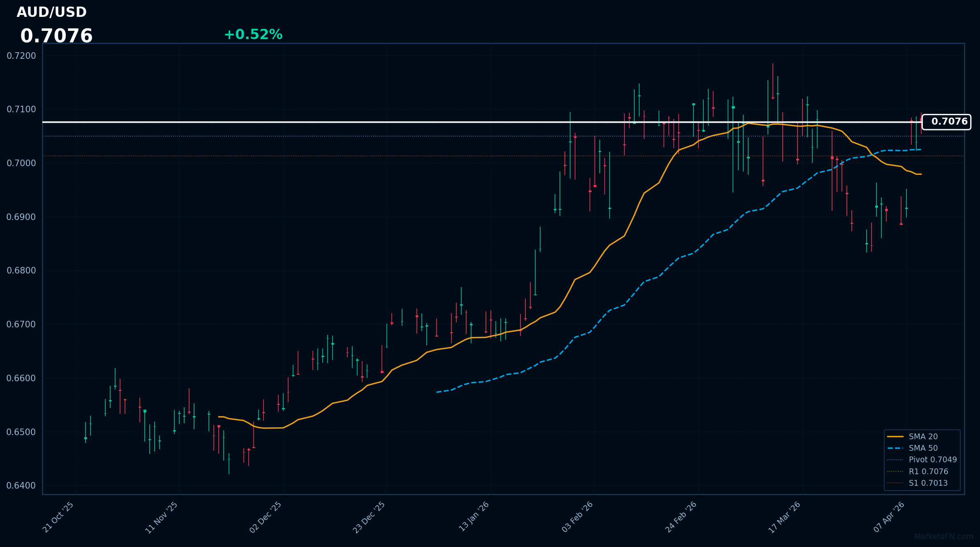
Task: Click the AUD/USD pair title
Action: coord(51,12)
